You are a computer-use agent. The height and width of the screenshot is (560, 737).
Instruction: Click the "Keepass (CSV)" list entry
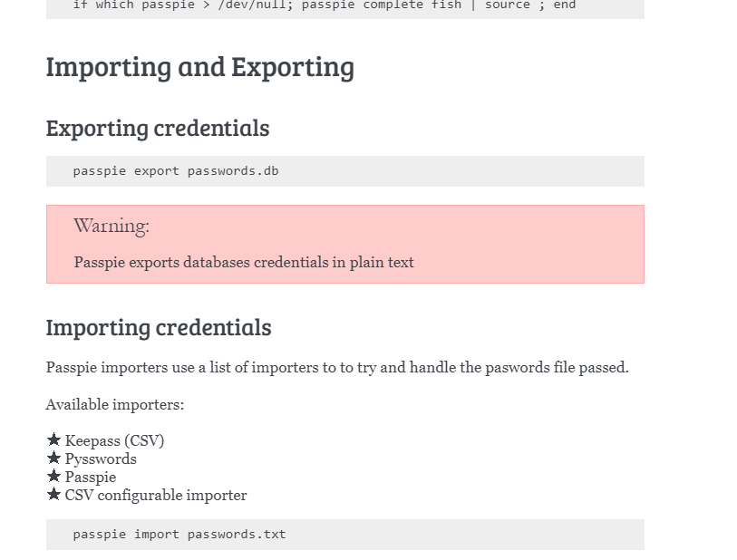point(114,441)
